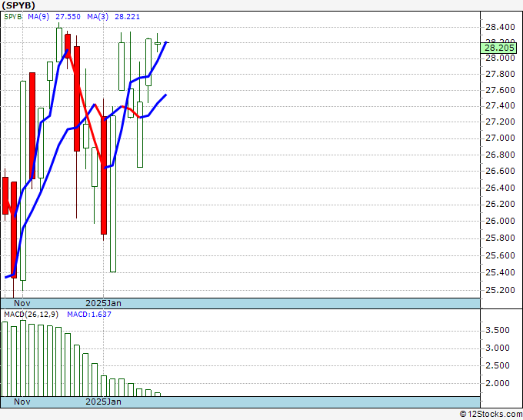Image resolution: width=523 pixels, height=420 pixels.
Task: Click the 3.000 MACD axis label
Action: [x=498, y=348]
